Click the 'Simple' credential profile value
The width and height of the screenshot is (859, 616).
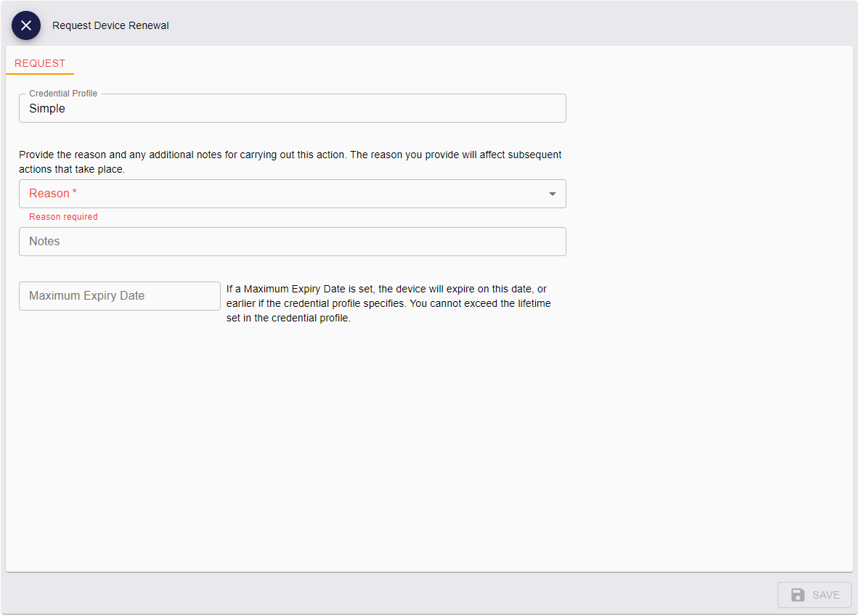coord(47,109)
